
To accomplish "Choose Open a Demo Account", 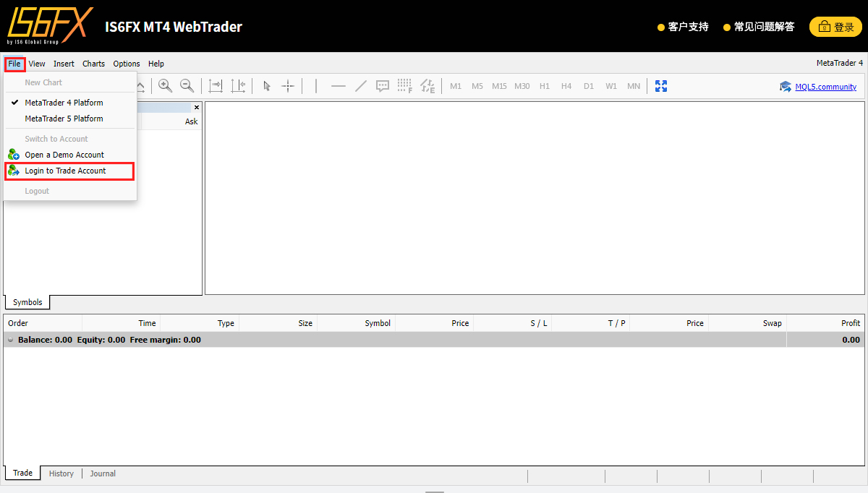I will click(x=70, y=155).
